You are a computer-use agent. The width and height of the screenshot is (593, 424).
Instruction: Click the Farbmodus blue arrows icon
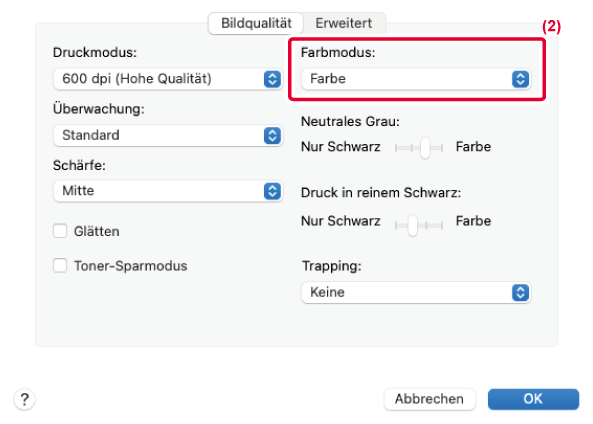coord(520,79)
